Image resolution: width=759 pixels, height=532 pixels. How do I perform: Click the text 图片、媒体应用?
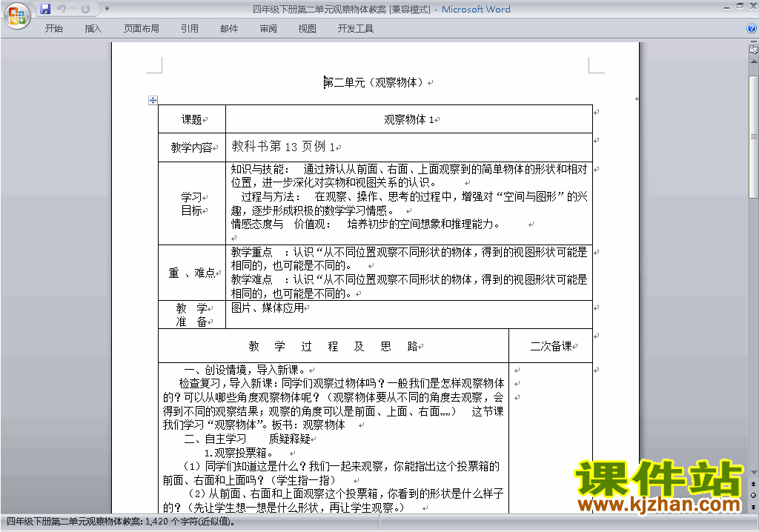tap(268, 308)
